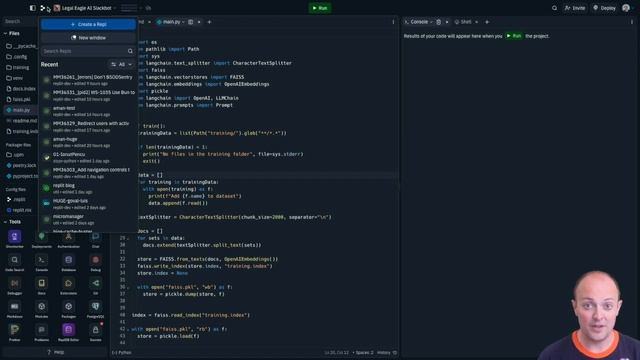Expand the training folder
Screen dimensions: 640x360
tap(18, 67)
